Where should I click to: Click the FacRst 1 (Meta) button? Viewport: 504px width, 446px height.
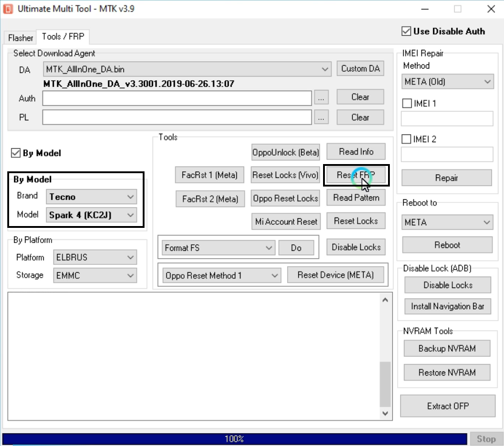(209, 174)
